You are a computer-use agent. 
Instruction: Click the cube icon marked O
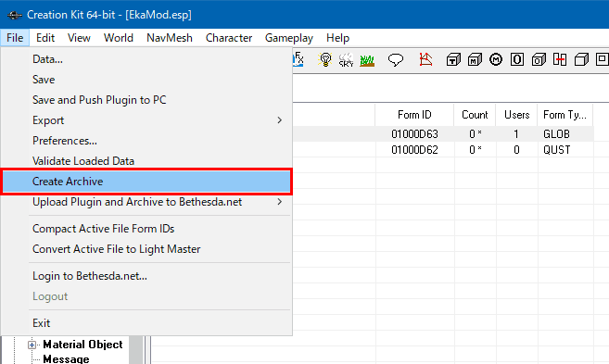point(539,60)
